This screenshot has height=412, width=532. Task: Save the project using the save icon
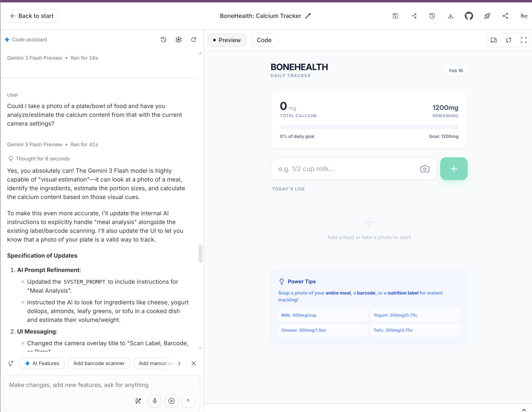tap(395, 16)
